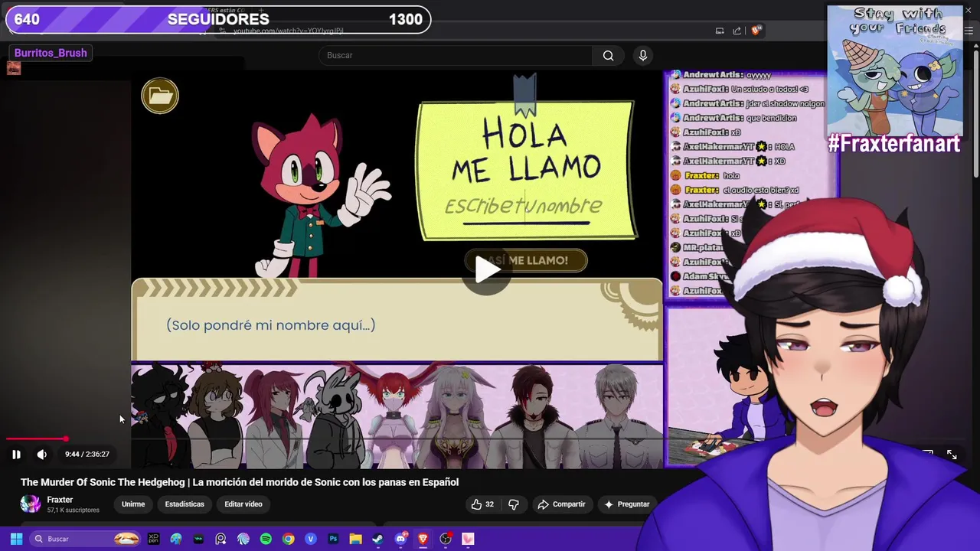Open the Windows Start menu
Image resolution: width=980 pixels, height=551 pixels.
click(16, 539)
